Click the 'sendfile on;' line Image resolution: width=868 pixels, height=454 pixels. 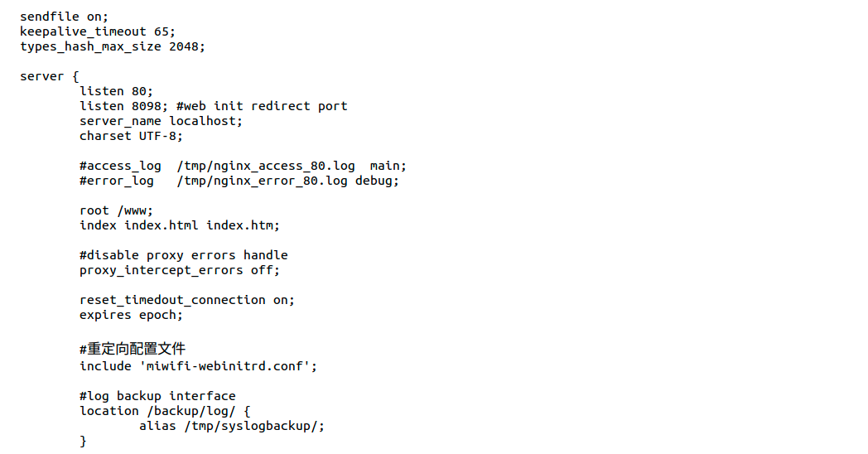pos(65,17)
